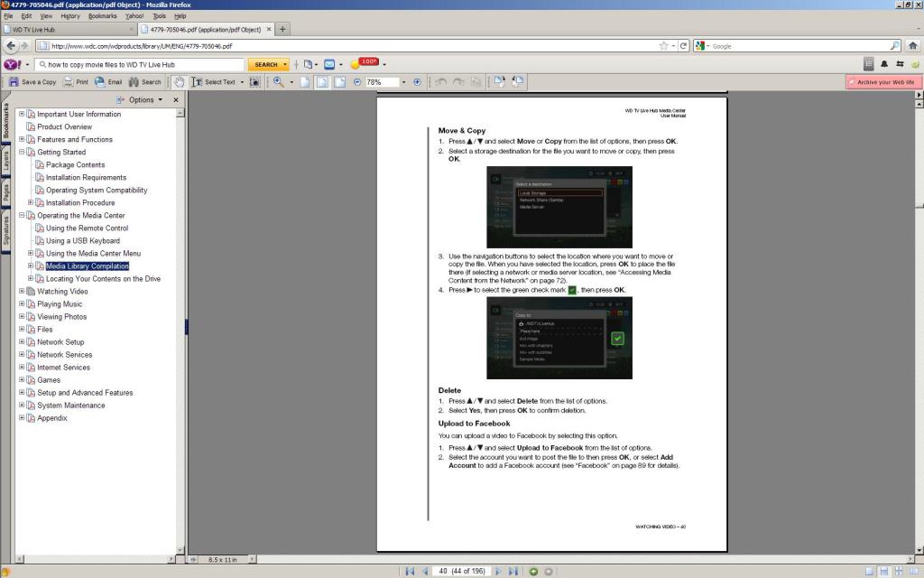Open the Bookmarks menu
The image size is (924, 578).
pyautogui.click(x=102, y=16)
